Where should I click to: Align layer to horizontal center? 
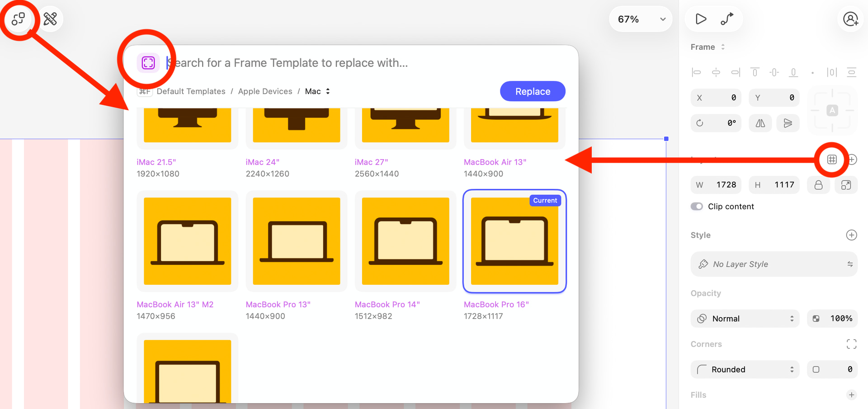pyautogui.click(x=716, y=72)
